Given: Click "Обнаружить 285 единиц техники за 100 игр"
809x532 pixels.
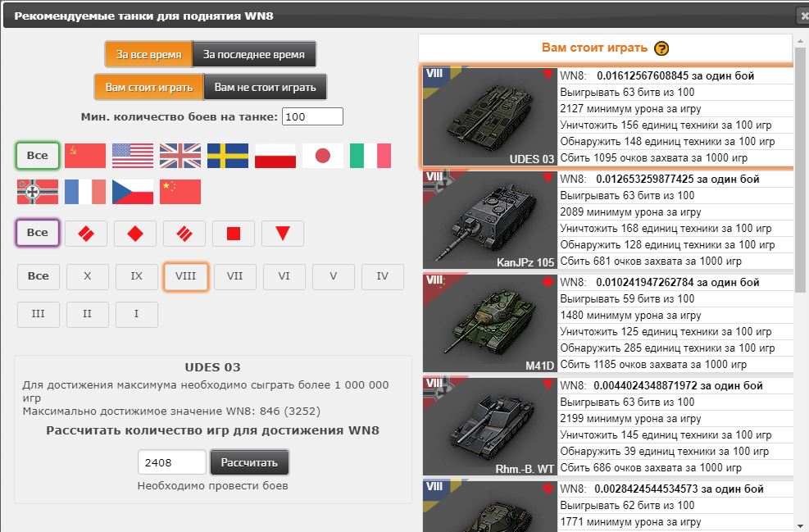Looking at the screenshot, I should [x=668, y=348].
